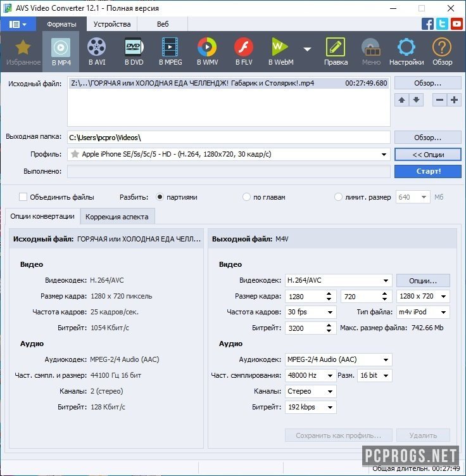Switch to the Веб tab
Screen dimensions: 466x476
163,24
